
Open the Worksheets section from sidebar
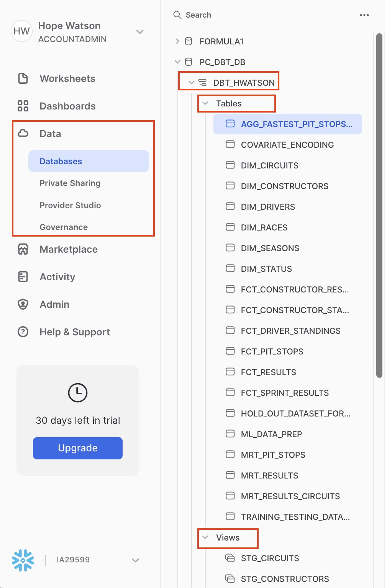(67, 78)
